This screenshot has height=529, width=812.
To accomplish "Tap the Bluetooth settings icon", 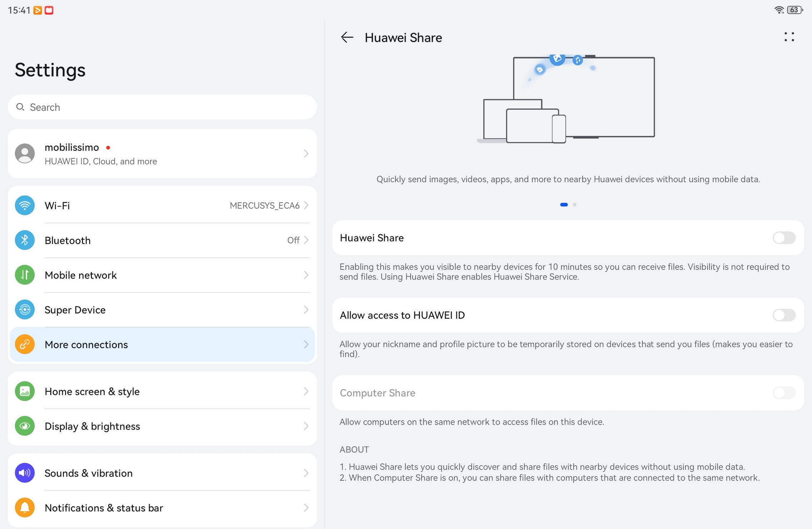I will (25, 240).
